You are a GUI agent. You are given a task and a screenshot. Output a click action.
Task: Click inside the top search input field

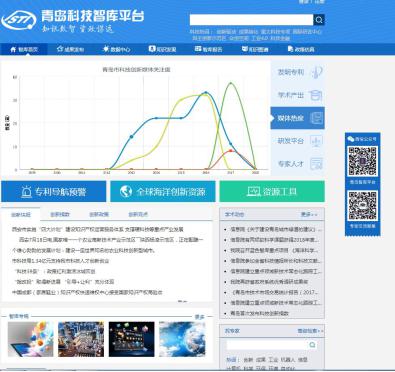[x=251, y=20]
